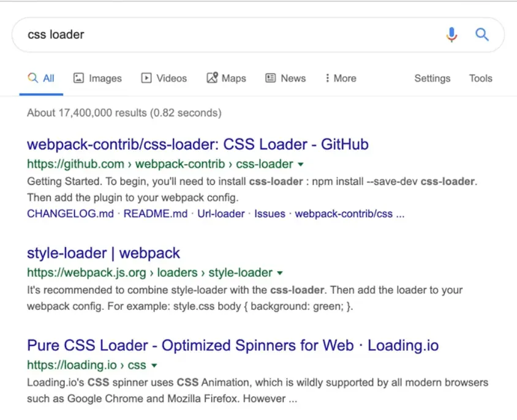517x420 pixels.
Task: Switch to the All results tab
Action: [x=41, y=78]
